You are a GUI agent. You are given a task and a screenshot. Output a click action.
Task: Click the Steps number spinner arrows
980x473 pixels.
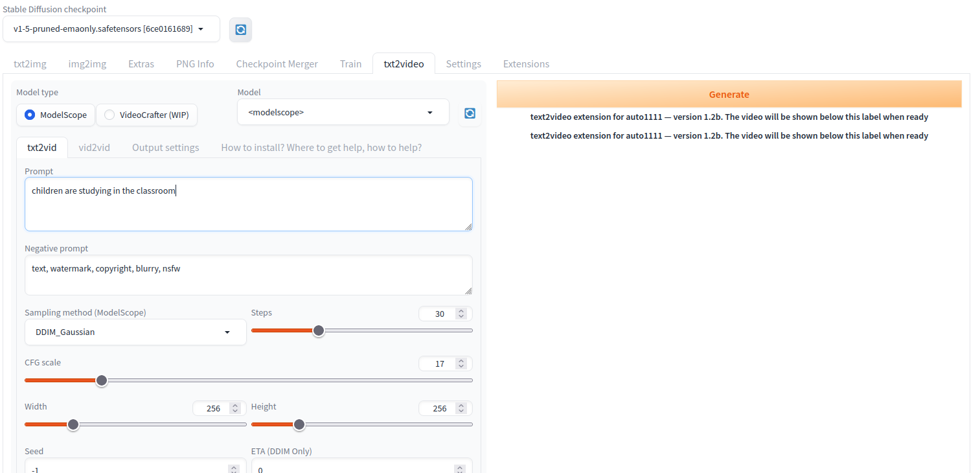point(461,314)
